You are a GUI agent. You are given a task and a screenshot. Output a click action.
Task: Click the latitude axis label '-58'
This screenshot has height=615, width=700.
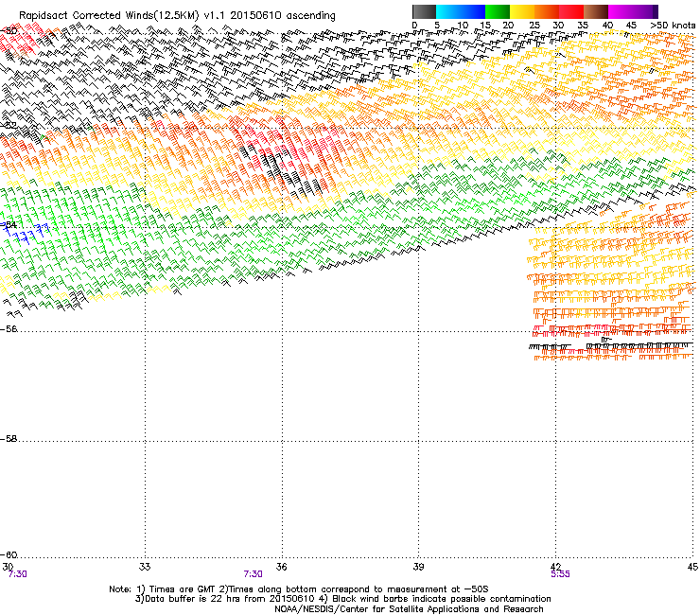click(9, 439)
